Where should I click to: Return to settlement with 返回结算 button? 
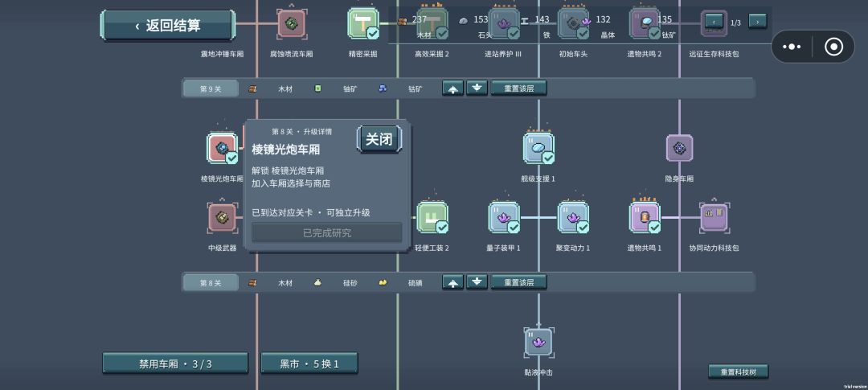168,25
